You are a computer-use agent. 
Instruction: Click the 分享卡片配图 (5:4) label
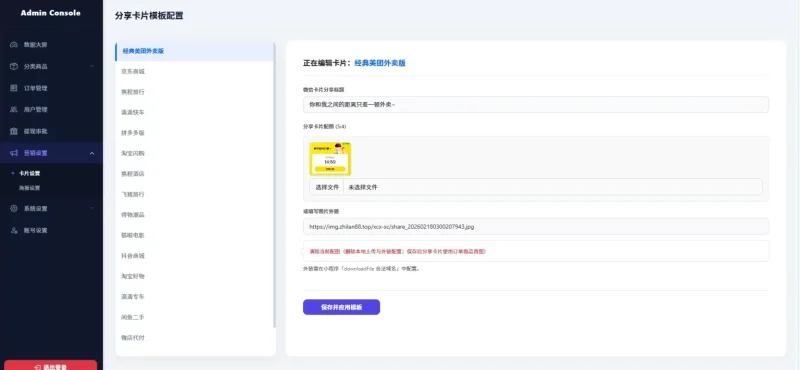tap(324, 126)
